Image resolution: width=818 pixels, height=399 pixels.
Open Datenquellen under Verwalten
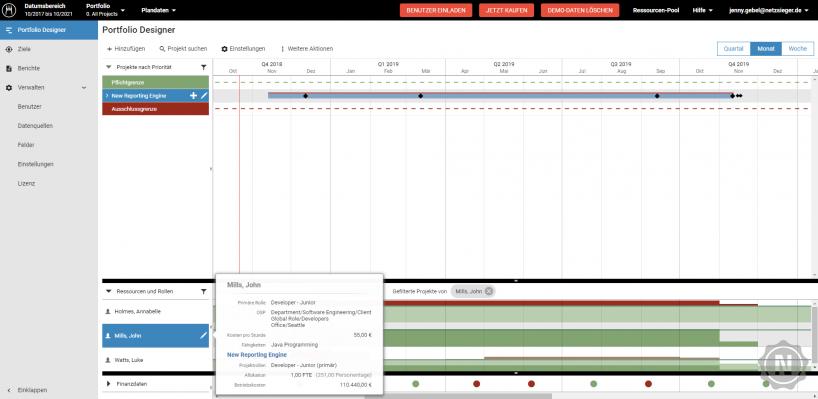tap(35, 126)
